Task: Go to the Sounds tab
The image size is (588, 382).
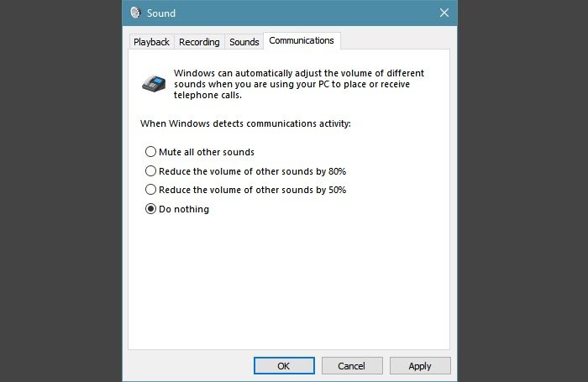Action: coord(244,42)
